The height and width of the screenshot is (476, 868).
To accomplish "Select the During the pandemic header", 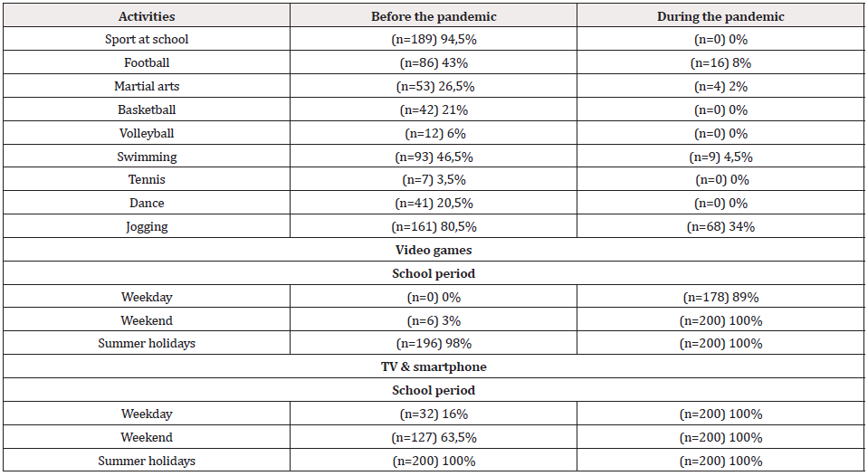I will (720, 16).
